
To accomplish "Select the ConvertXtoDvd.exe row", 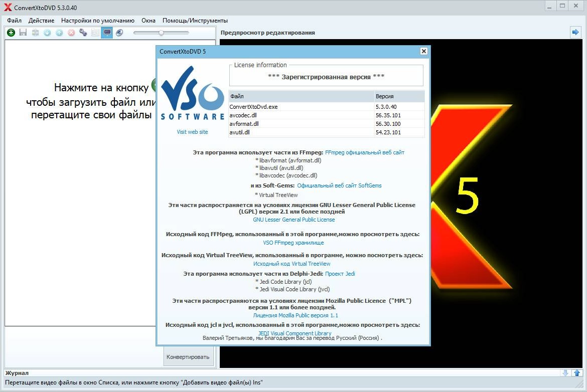I will (x=327, y=107).
